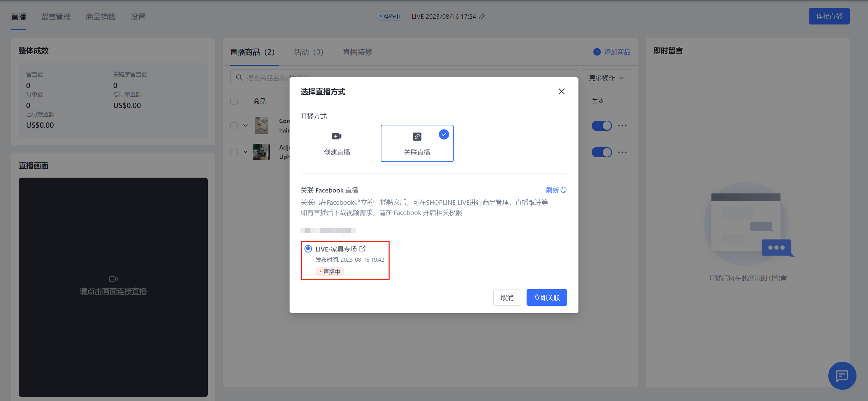
Task: Click the 取消 button
Action: (507, 297)
